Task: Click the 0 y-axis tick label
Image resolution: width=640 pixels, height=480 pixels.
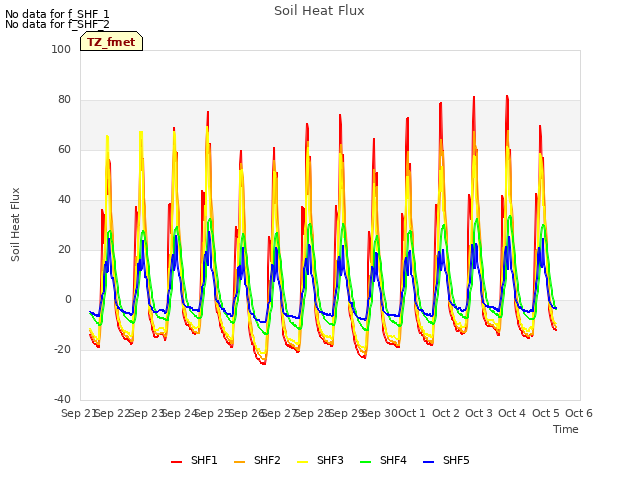Action: pos(68,300)
